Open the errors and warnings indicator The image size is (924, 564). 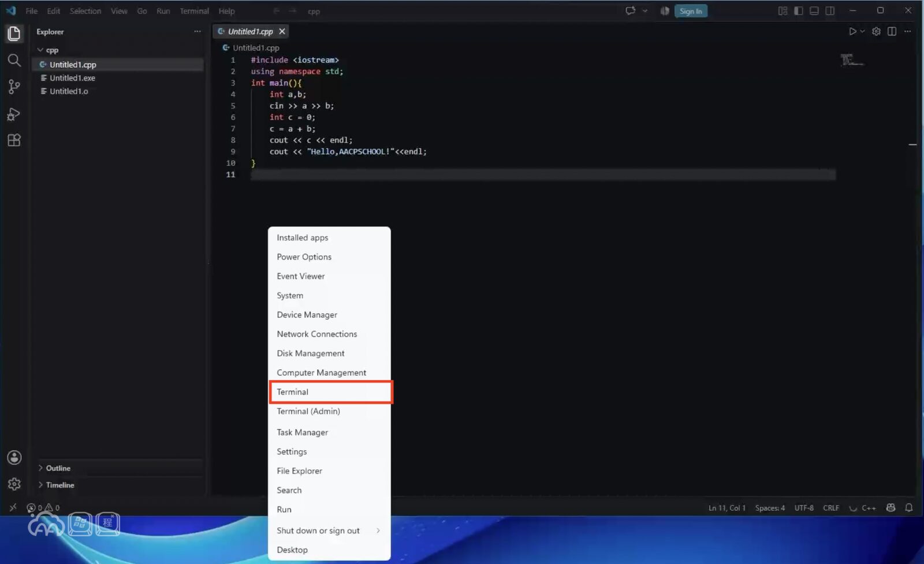coord(43,507)
